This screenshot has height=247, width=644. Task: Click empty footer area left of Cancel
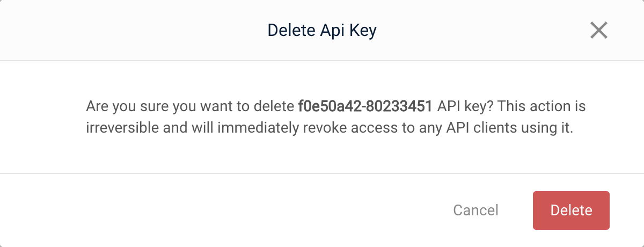coord(215,210)
